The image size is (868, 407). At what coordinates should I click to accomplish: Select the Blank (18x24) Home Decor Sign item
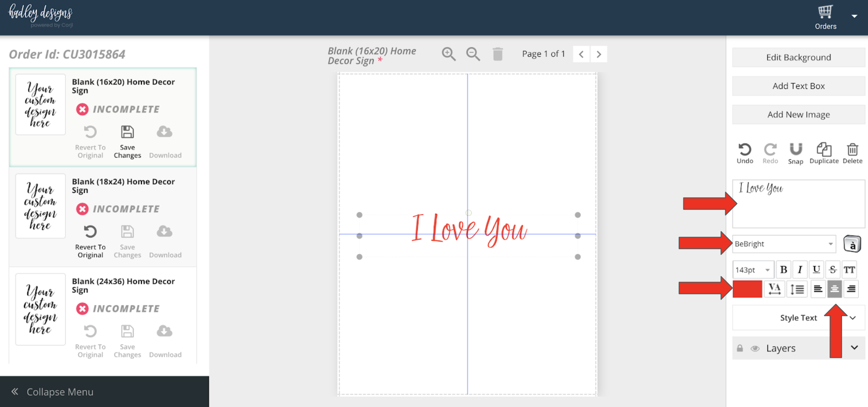(123, 186)
